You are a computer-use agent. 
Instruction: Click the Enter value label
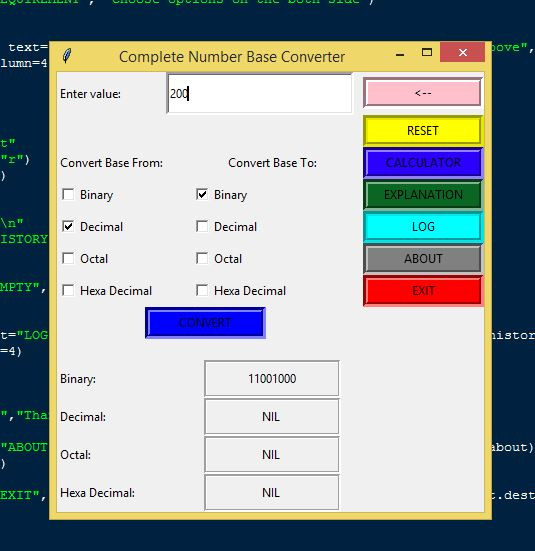pyautogui.click(x=90, y=94)
